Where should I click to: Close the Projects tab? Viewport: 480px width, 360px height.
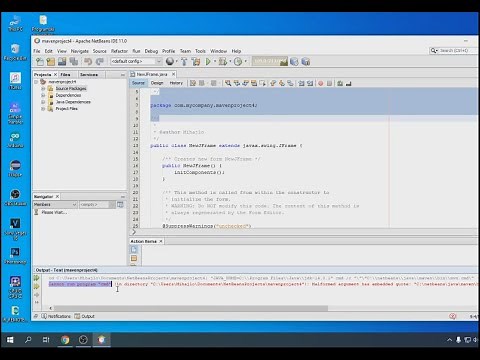coord(55,74)
